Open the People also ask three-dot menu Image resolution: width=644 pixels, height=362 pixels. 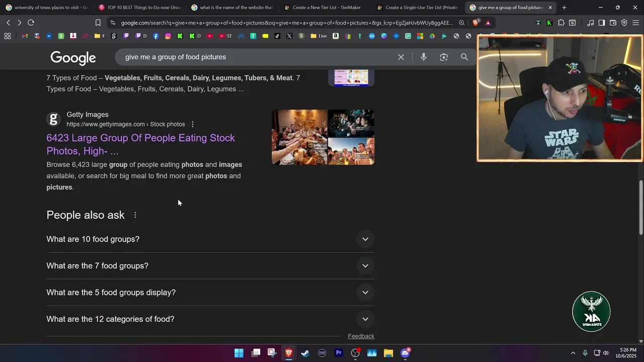click(x=135, y=215)
